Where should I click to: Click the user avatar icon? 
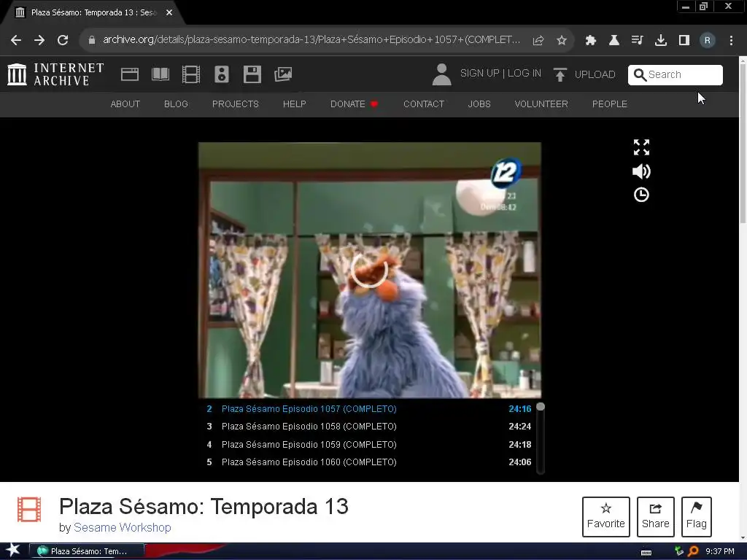(x=441, y=74)
